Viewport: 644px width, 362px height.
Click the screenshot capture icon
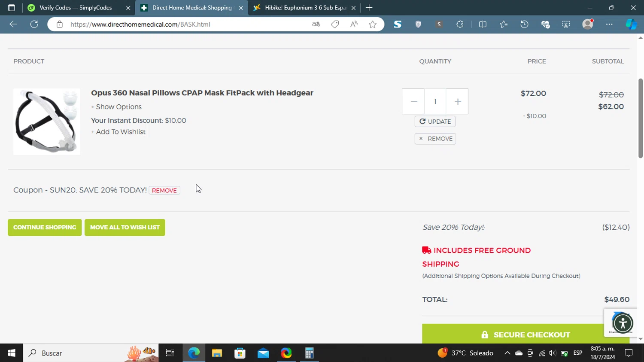566,24
